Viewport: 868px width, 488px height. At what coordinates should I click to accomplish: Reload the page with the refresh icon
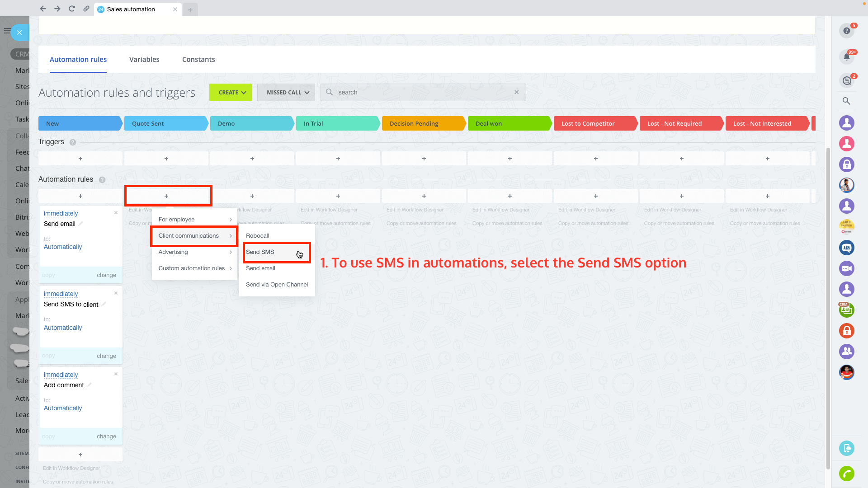(x=71, y=9)
